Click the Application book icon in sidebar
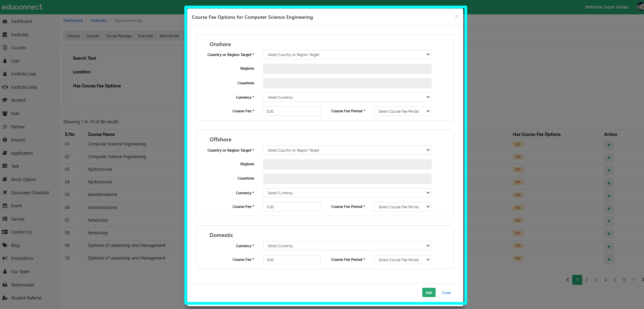The height and width of the screenshot is (309, 644). pyautogui.click(x=5, y=153)
